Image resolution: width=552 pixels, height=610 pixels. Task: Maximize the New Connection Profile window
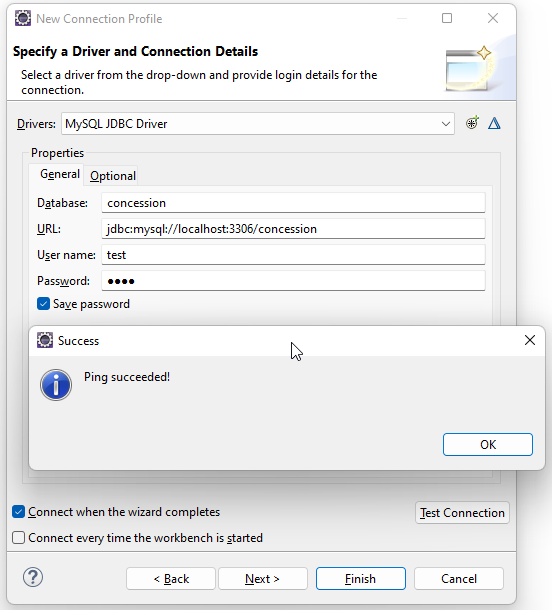click(x=447, y=18)
